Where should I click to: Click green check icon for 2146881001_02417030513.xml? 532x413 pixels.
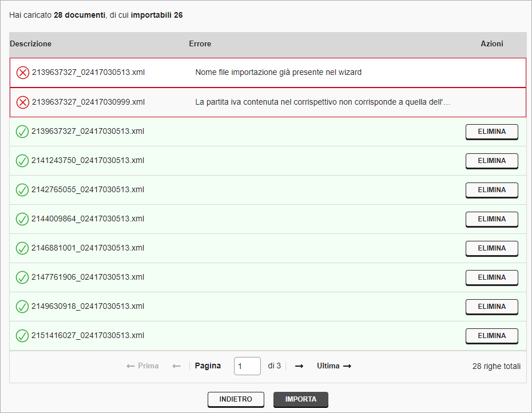22,248
